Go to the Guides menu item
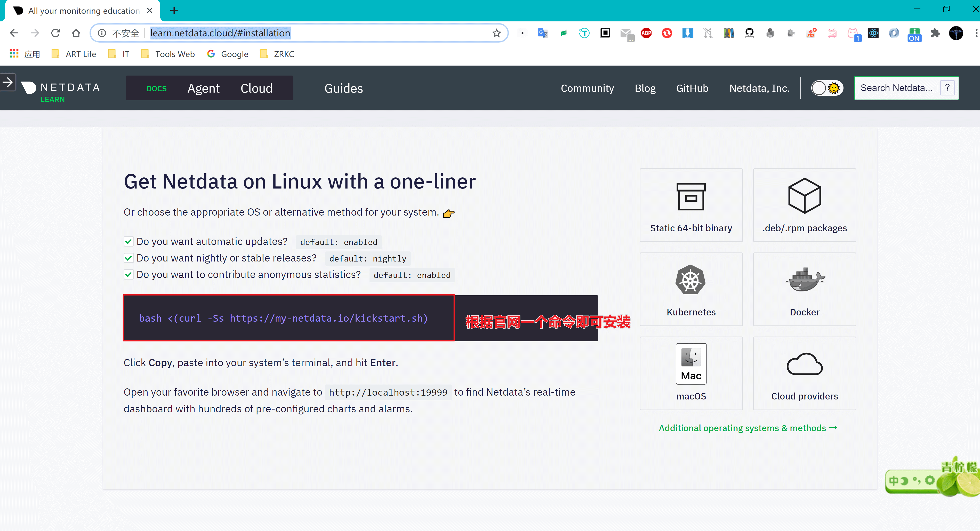This screenshot has width=980, height=531. click(343, 88)
